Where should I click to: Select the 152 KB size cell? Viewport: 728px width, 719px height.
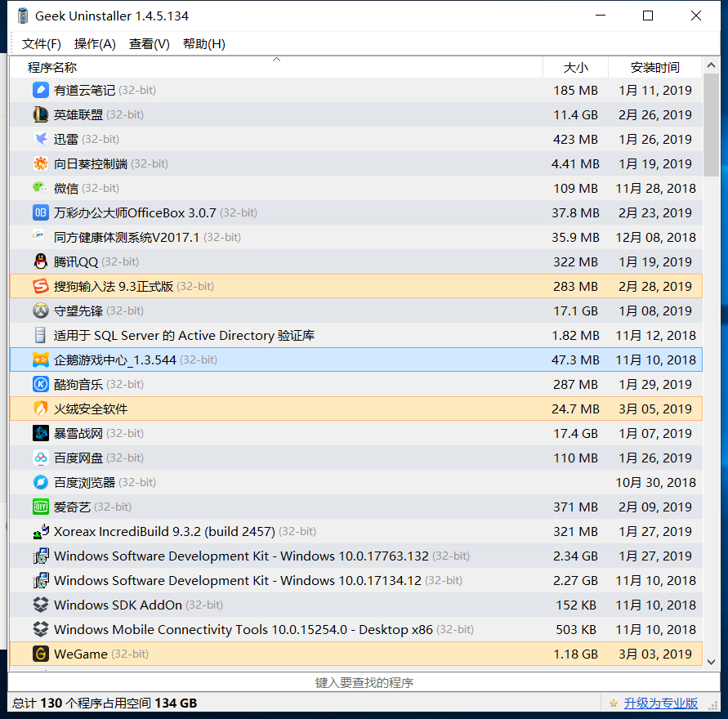pos(576,605)
